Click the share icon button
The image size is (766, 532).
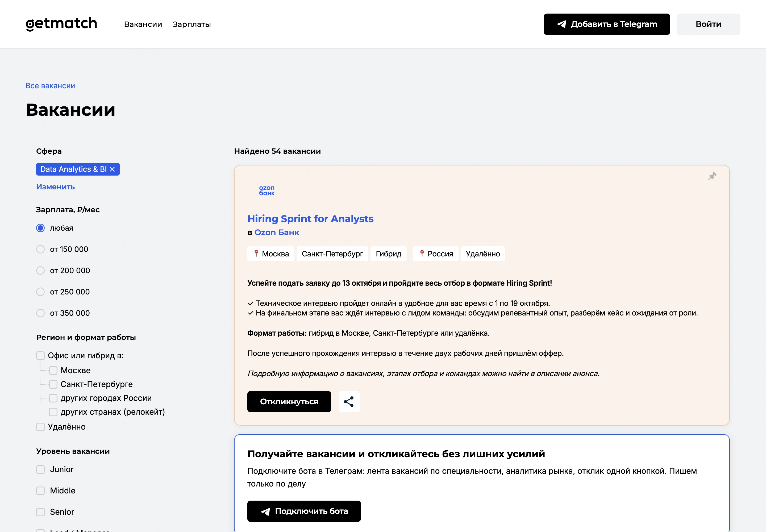[349, 402]
